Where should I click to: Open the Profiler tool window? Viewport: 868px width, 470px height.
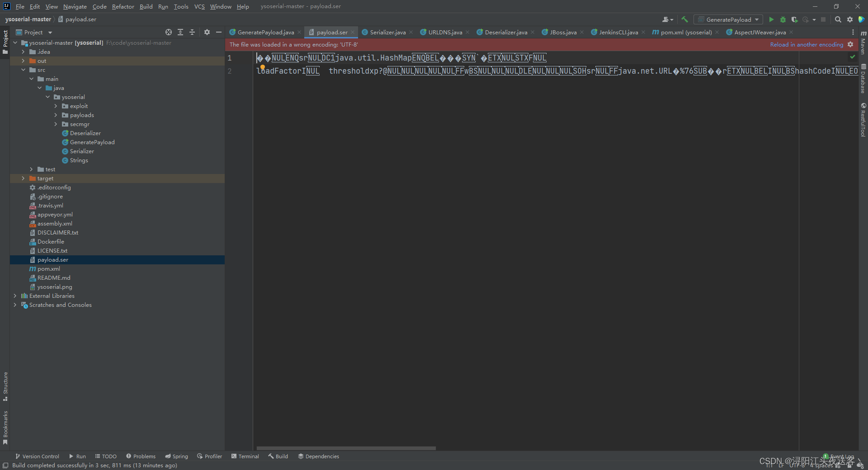pos(209,456)
